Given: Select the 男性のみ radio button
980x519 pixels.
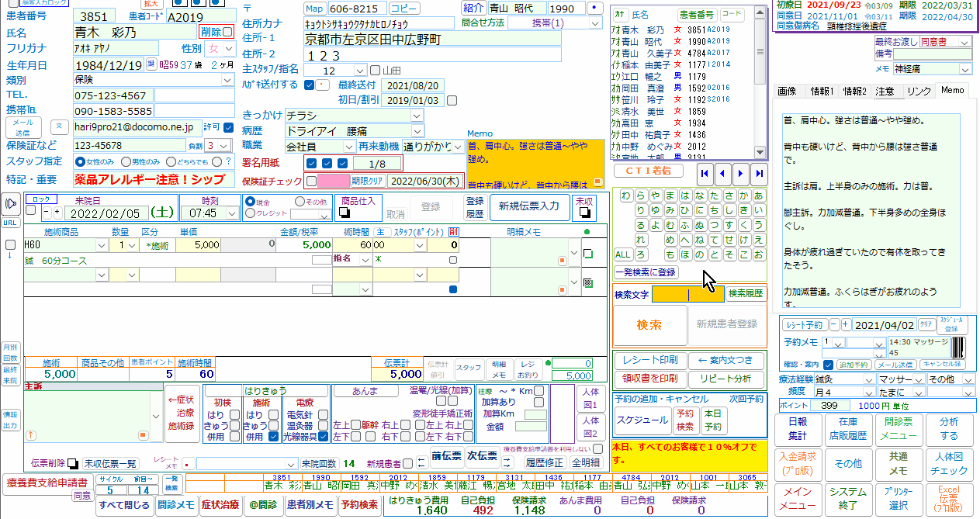Looking at the screenshot, I should click(126, 162).
